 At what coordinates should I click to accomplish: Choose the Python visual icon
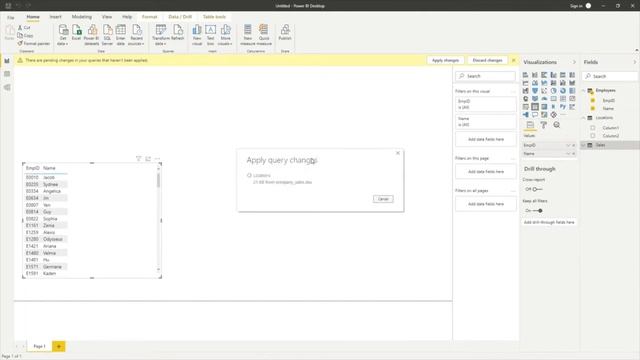tap(563, 107)
